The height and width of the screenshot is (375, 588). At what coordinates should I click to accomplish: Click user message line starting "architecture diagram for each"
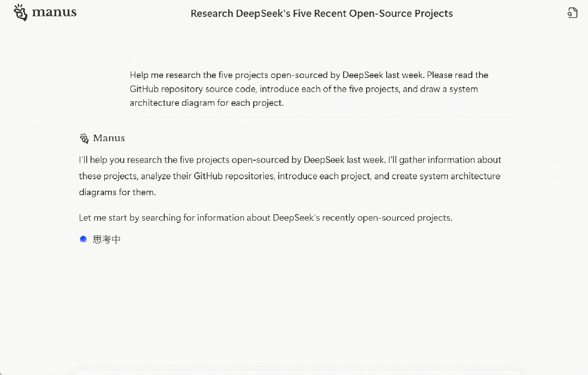(x=207, y=102)
